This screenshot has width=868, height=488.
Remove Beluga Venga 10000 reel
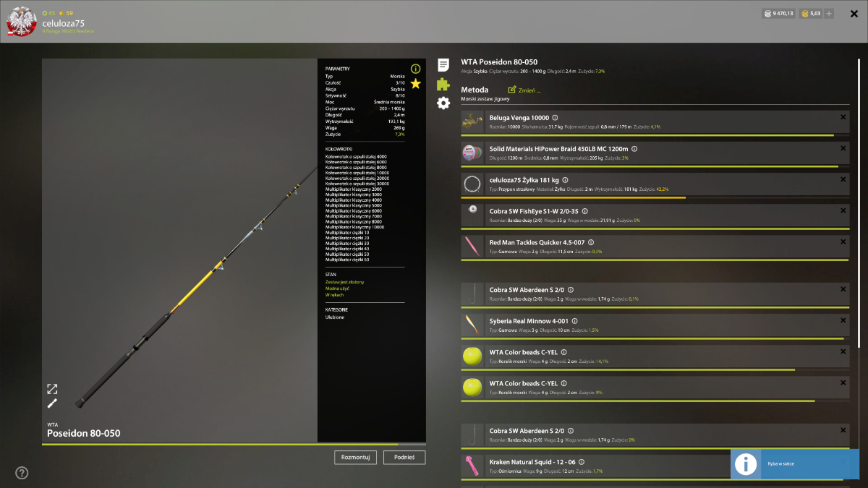pyautogui.click(x=843, y=117)
